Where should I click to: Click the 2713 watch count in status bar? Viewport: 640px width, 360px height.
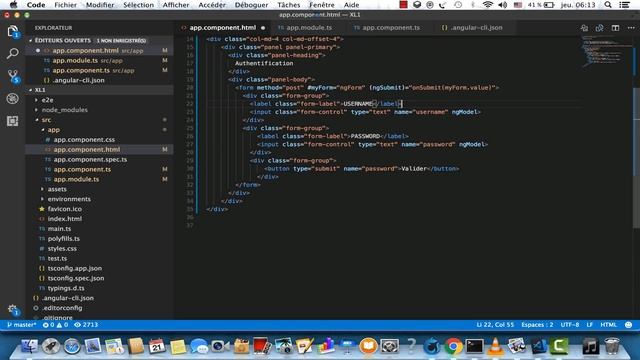[x=86, y=325]
